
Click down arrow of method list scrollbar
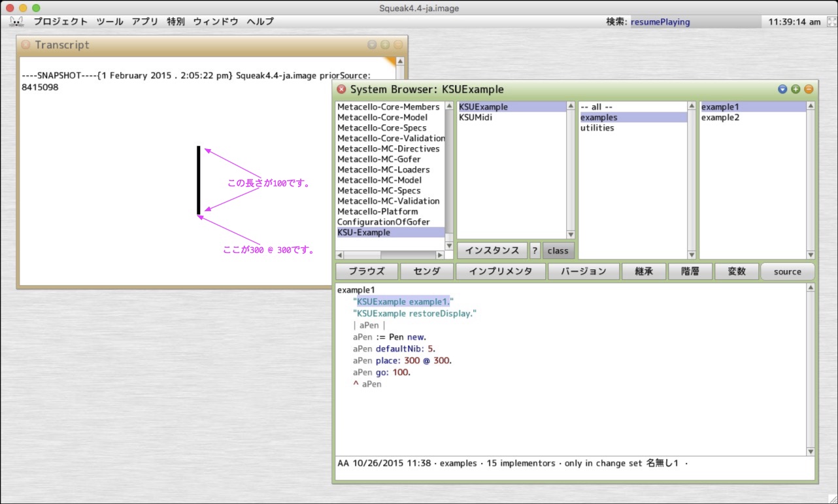pyautogui.click(x=811, y=255)
